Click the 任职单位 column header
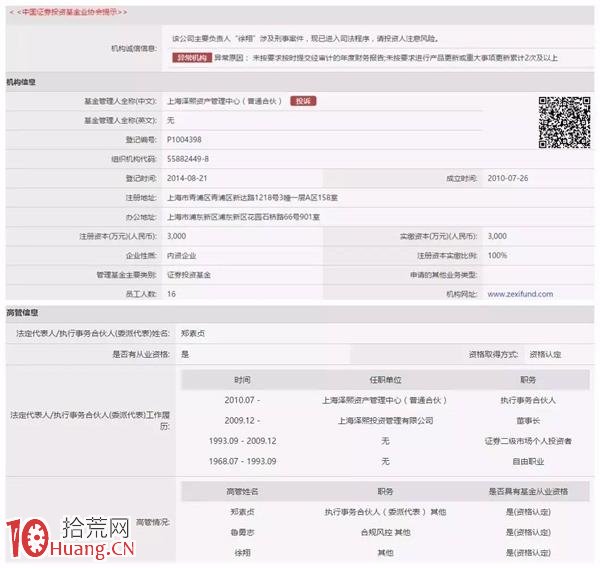 coord(385,380)
